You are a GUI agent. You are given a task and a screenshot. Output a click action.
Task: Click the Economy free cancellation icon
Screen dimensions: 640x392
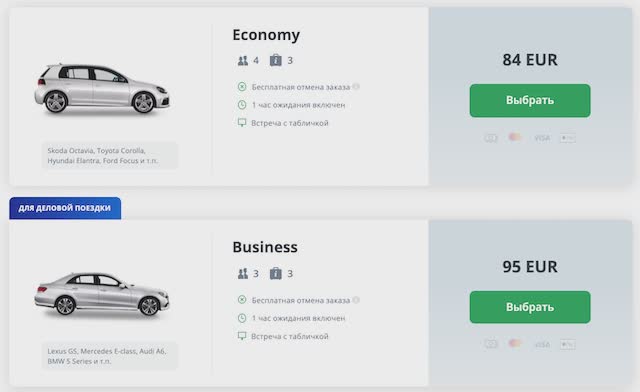242,87
